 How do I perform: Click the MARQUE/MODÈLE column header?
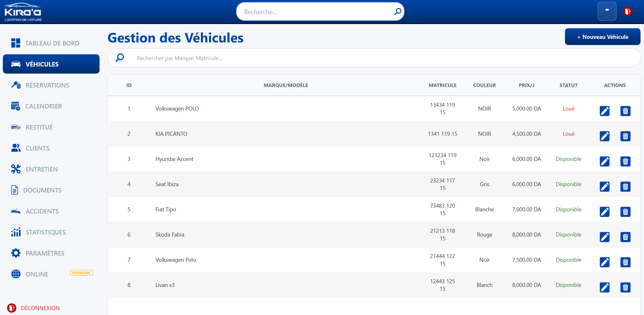[x=286, y=85]
